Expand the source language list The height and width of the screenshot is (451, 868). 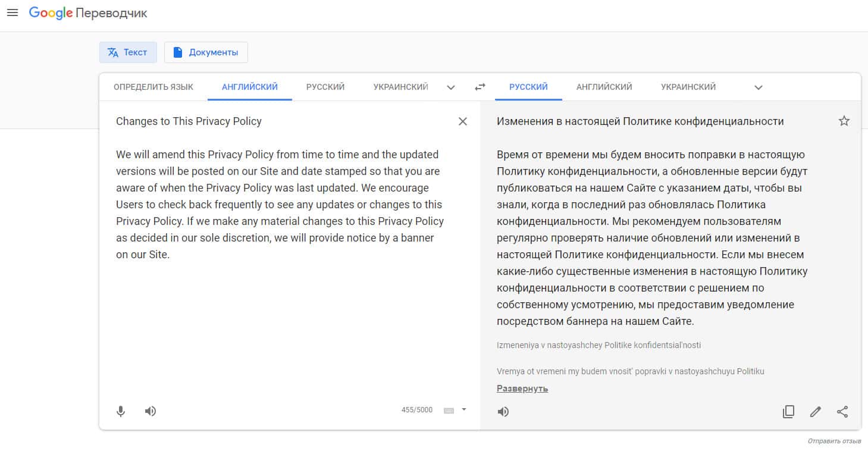click(x=451, y=87)
